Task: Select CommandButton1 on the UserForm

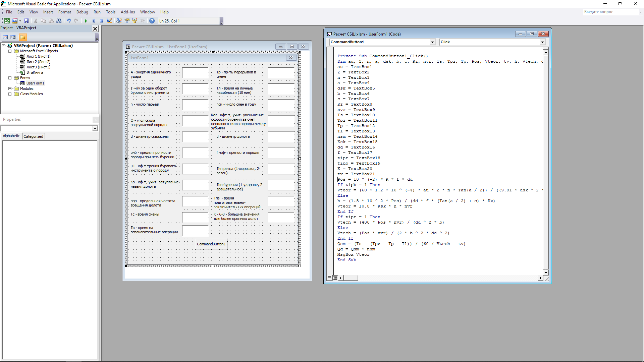Action: click(x=211, y=244)
